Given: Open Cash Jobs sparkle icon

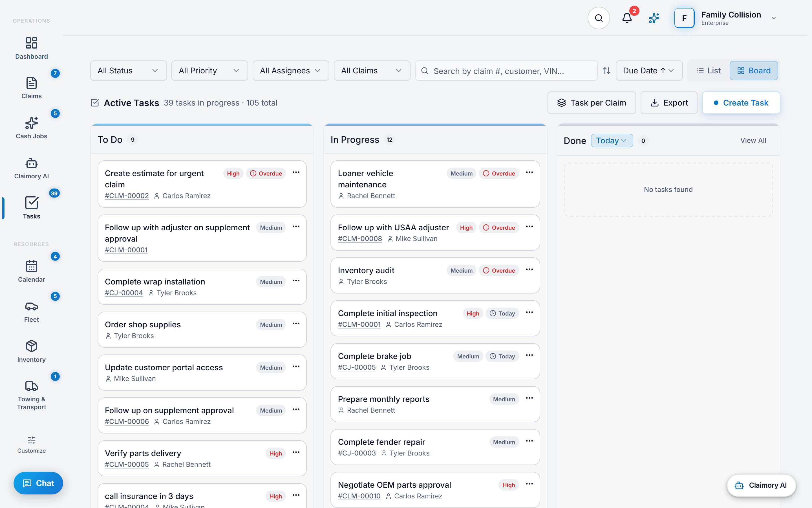Looking at the screenshot, I should [x=32, y=123].
